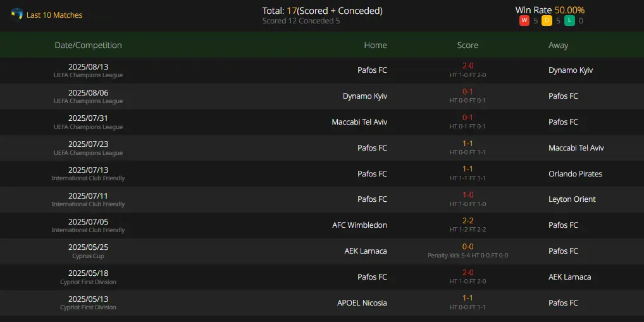Open Orlando Pirates team link
Screen dimensions: 644x322
point(575,174)
